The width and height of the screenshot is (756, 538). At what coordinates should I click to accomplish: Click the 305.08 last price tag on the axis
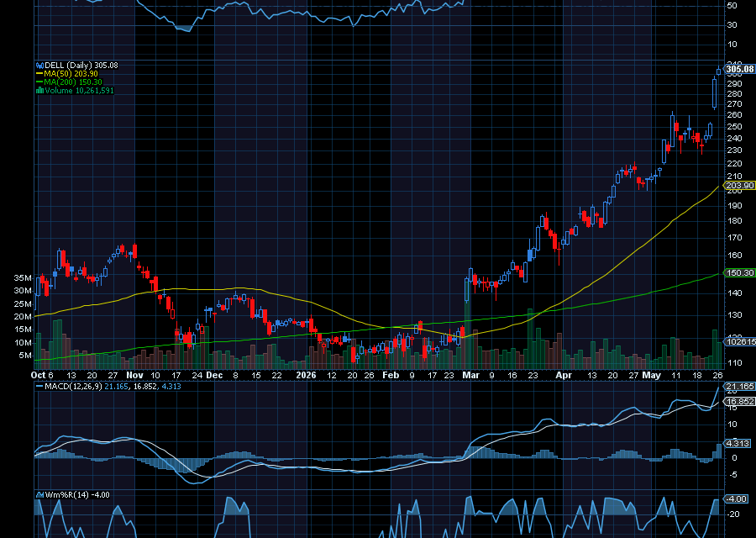739,69
